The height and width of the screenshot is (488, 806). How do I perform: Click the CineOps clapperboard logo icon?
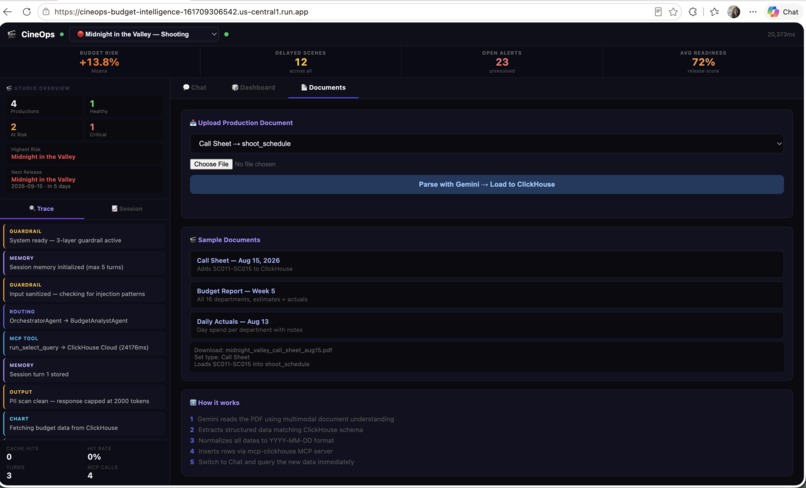(11, 34)
